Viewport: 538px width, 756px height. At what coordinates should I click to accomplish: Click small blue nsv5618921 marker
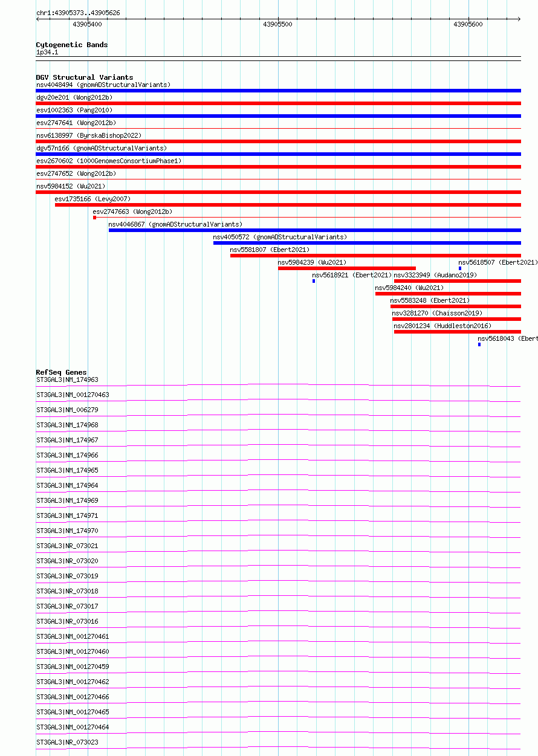tap(314, 281)
